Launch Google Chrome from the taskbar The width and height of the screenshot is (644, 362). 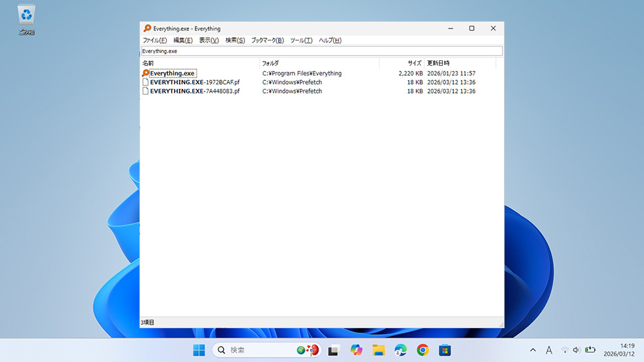click(x=423, y=350)
